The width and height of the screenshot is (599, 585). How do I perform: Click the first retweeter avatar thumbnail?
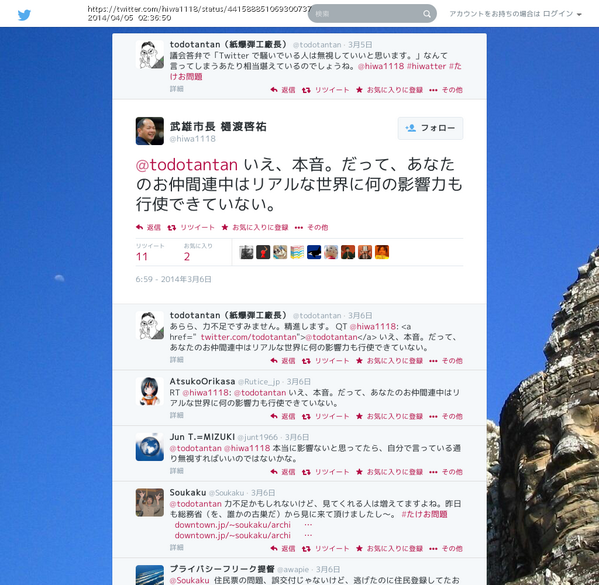click(x=246, y=252)
